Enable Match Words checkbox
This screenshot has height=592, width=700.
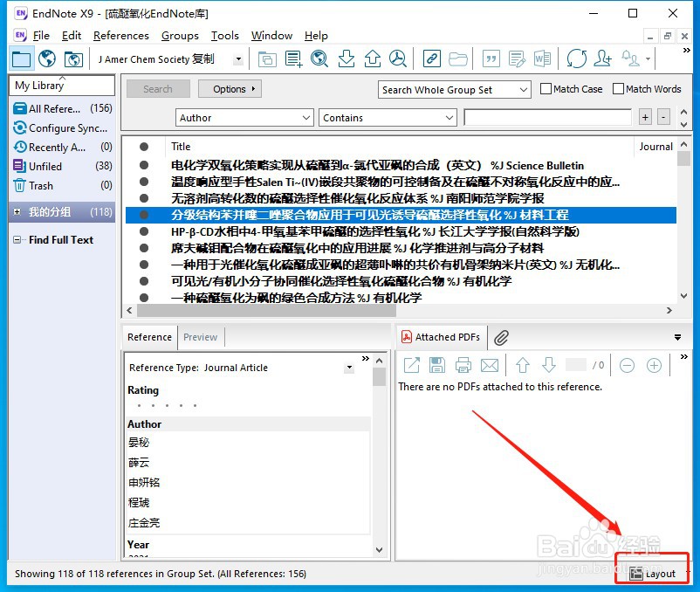coord(618,89)
